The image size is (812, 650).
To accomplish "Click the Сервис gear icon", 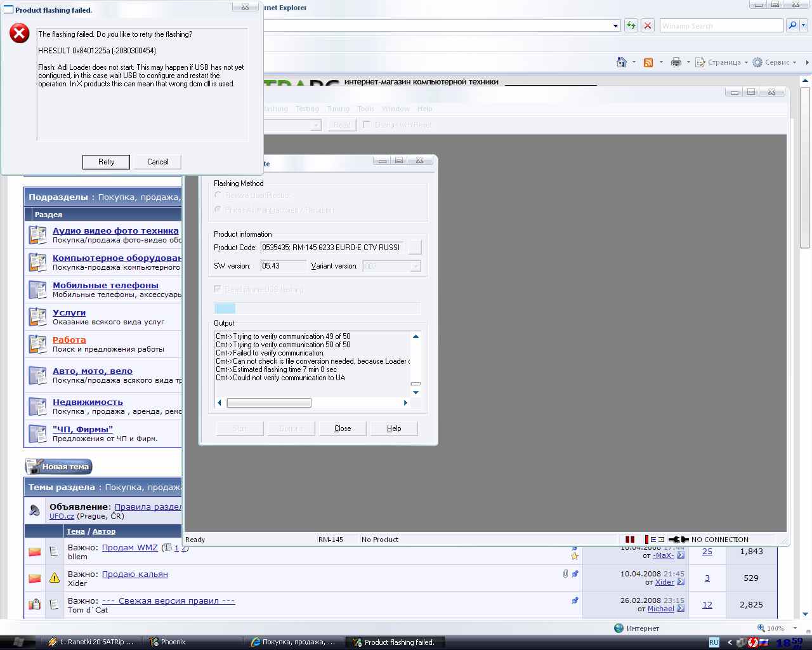I will pyautogui.click(x=757, y=62).
